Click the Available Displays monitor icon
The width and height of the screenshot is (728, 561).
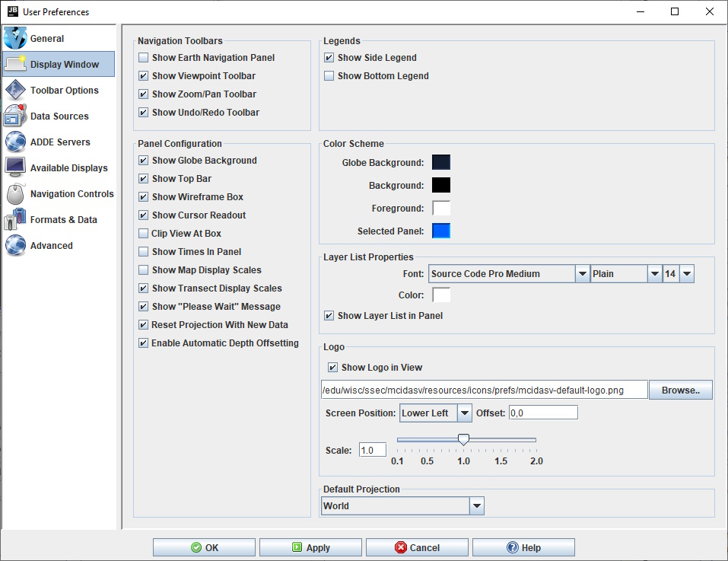pyautogui.click(x=15, y=168)
